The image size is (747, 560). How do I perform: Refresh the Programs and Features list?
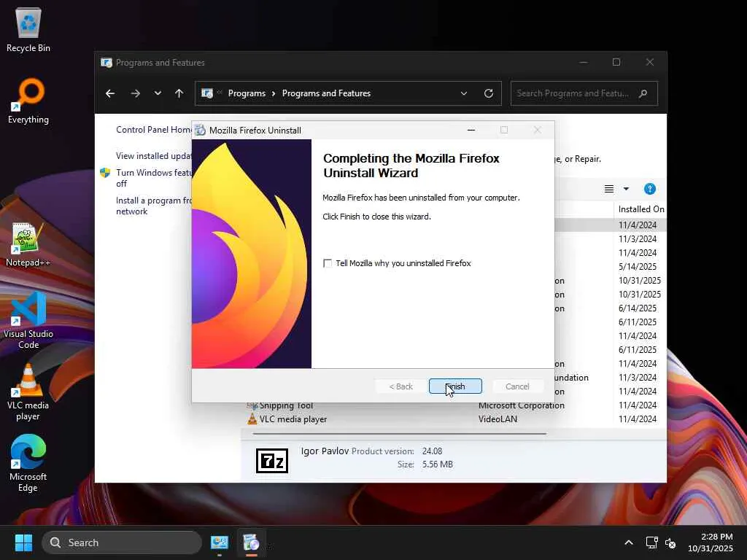[489, 93]
